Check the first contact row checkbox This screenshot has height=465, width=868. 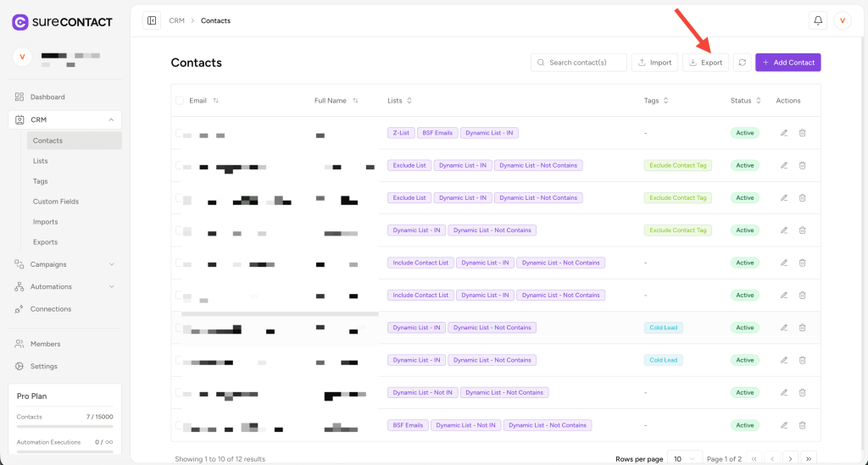click(x=180, y=133)
